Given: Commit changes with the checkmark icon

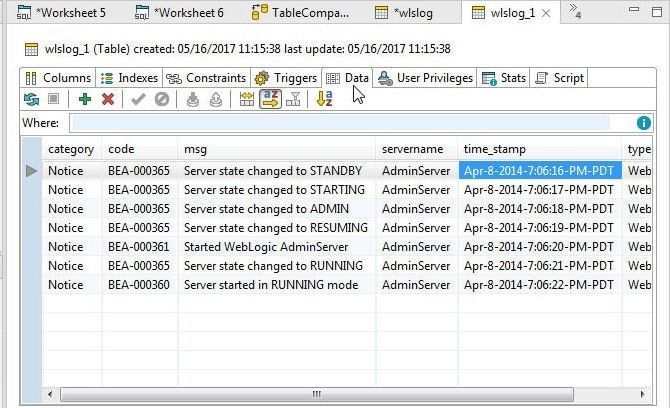Looking at the screenshot, I should (138, 99).
